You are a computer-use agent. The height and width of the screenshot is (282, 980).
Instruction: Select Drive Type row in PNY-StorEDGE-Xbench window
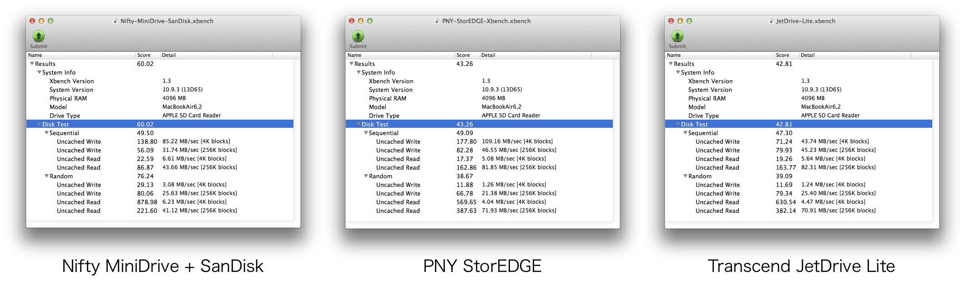pyautogui.click(x=479, y=116)
